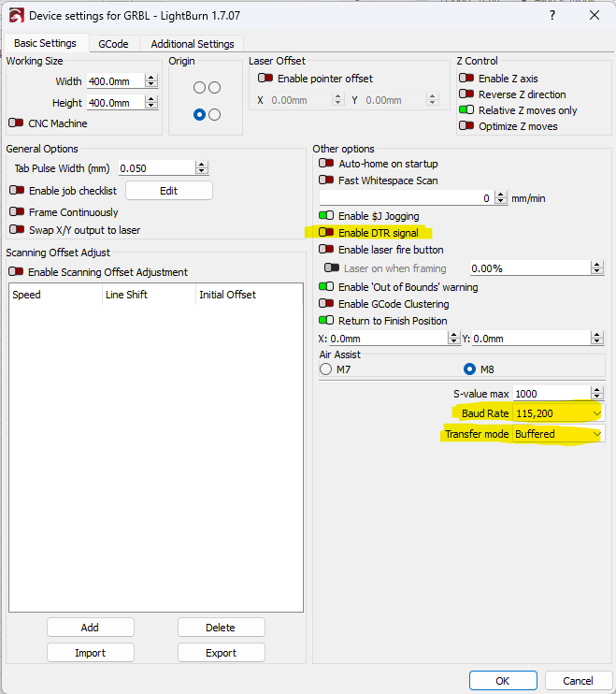Click the Cancel button
Viewport: 616px width, 694px height.
point(578,681)
